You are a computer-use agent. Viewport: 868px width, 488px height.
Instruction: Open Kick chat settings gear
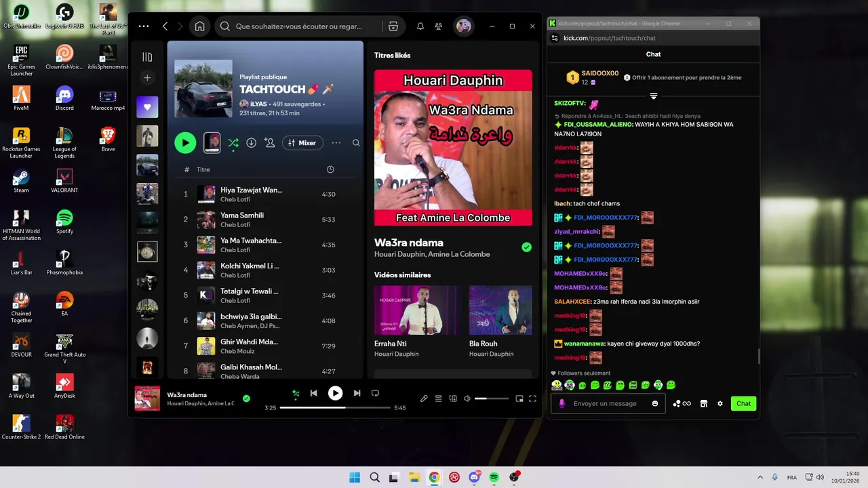pos(720,403)
